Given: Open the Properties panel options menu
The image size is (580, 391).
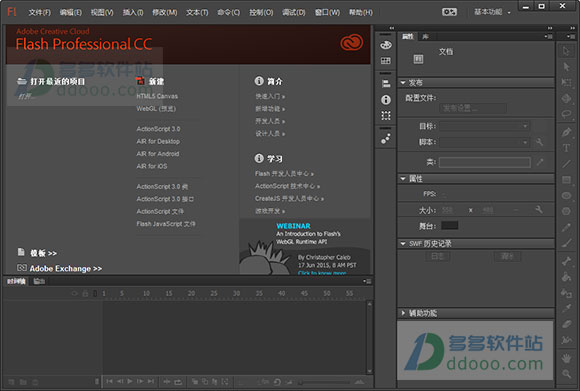Looking at the screenshot, I should point(549,36).
